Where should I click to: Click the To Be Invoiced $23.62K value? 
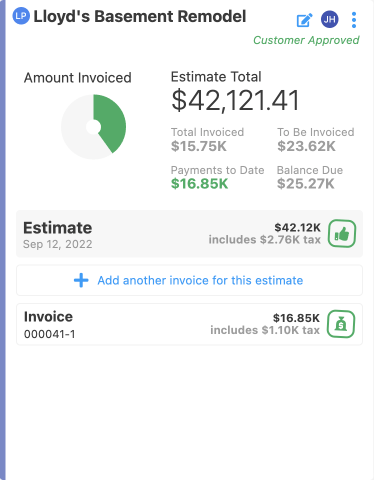(306, 146)
